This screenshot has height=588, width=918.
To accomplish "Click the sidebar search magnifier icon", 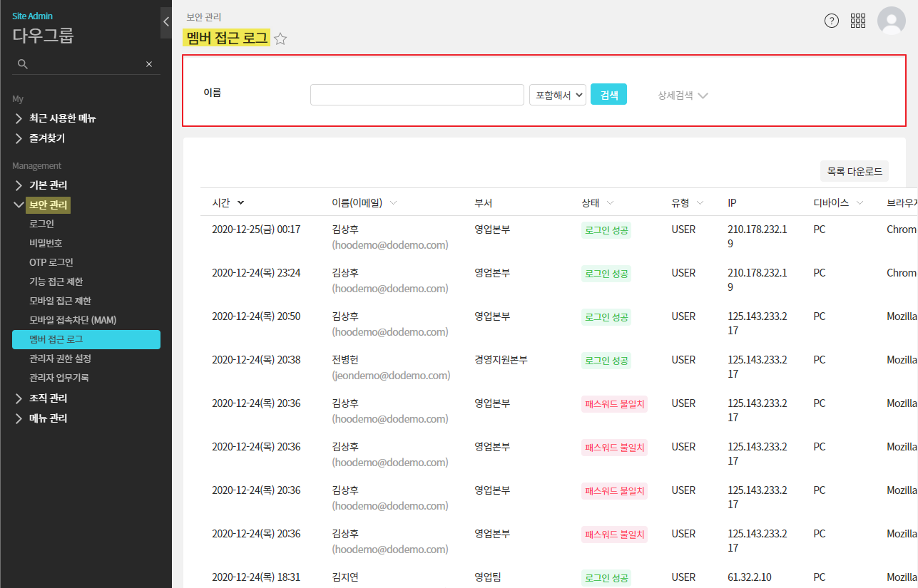I will 23,64.
